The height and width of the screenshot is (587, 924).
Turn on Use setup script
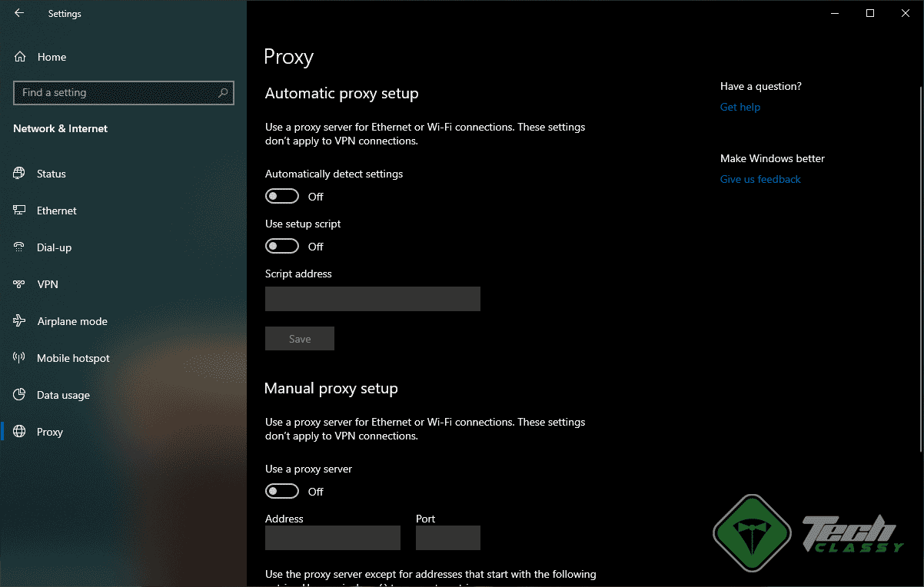[281, 246]
